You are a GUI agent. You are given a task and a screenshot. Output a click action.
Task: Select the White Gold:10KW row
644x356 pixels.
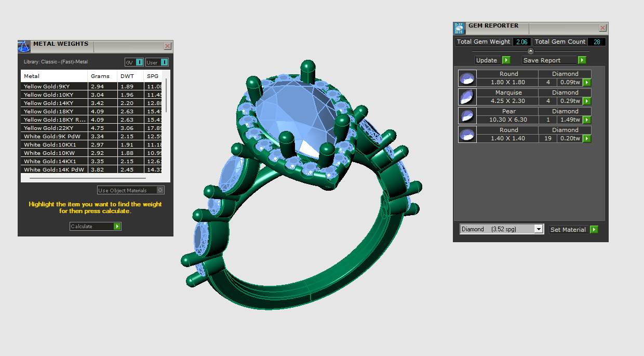(91, 153)
